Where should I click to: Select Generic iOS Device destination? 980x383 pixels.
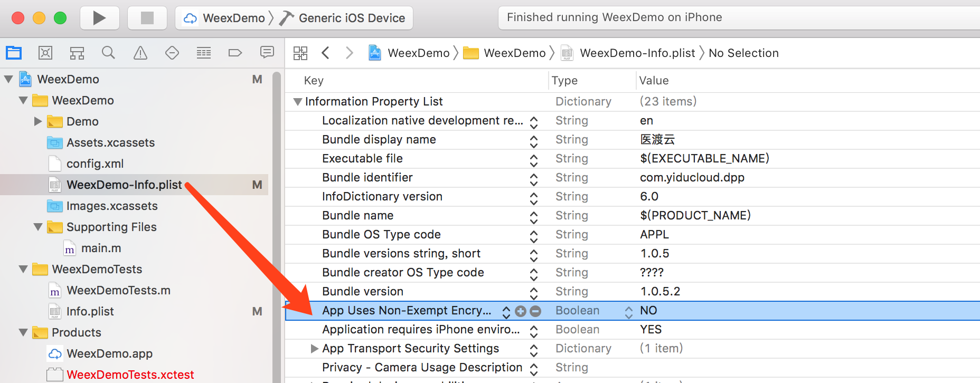pyautogui.click(x=351, y=18)
